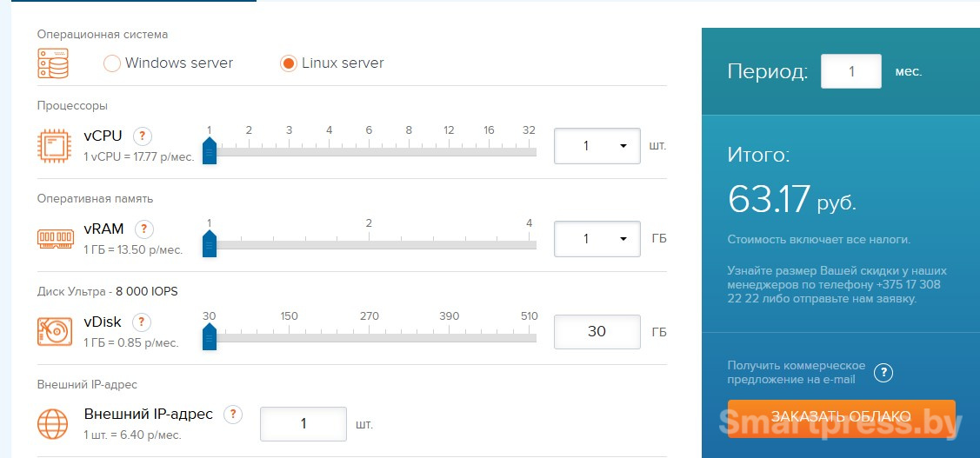
Task: Click the operating system server icon
Action: 53,63
